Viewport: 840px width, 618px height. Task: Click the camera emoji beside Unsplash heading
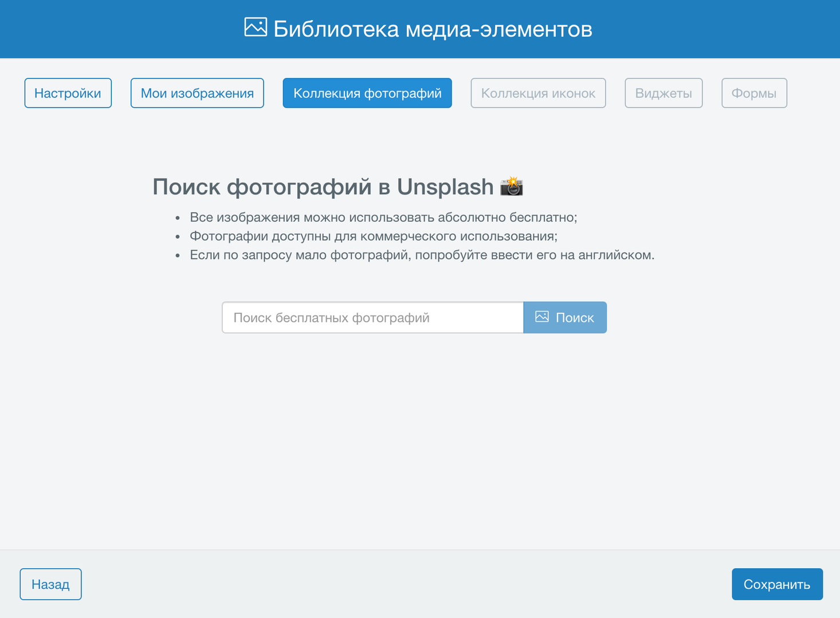[x=511, y=187]
